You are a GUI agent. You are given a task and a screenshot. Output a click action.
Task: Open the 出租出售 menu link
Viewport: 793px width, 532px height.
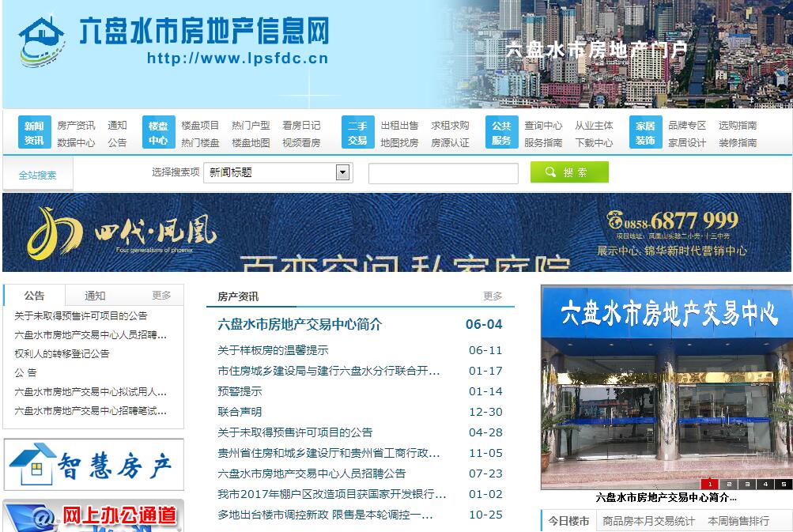coord(399,126)
